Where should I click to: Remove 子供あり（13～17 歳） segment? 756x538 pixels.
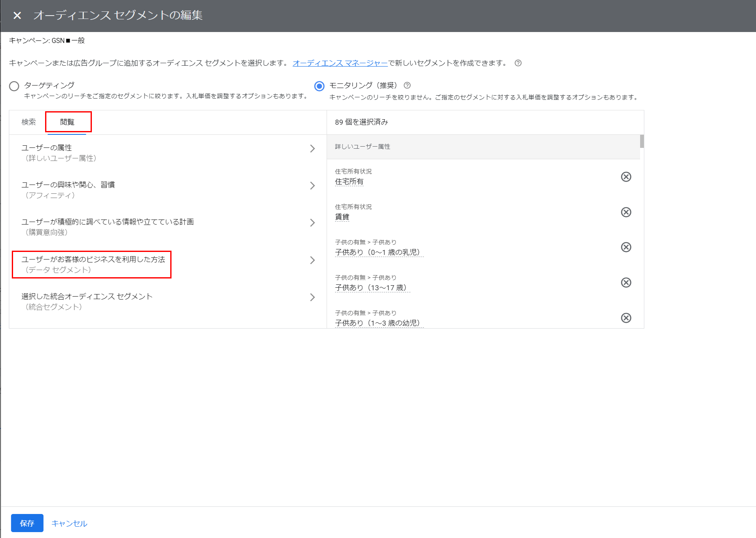[x=626, y=282]
